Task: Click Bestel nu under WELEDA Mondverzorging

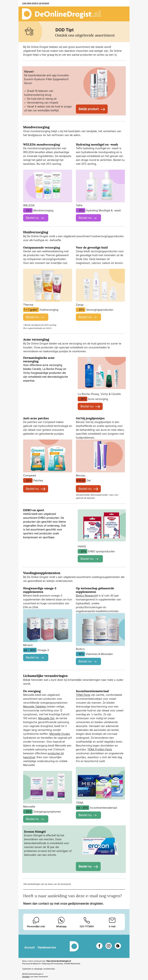Action: point(35,218)
